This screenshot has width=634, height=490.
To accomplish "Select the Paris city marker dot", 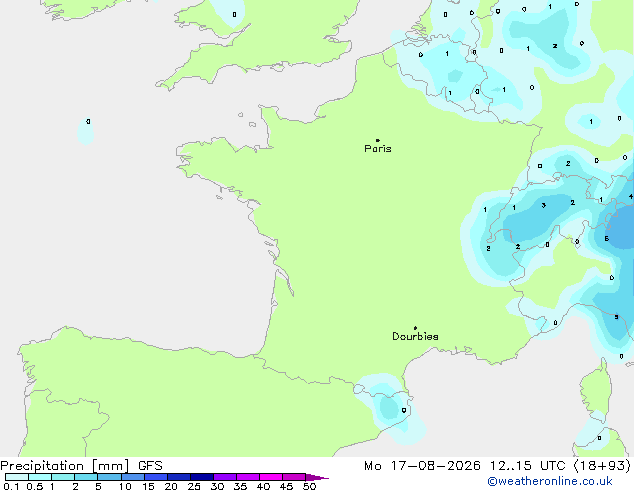I will [378, 140].
